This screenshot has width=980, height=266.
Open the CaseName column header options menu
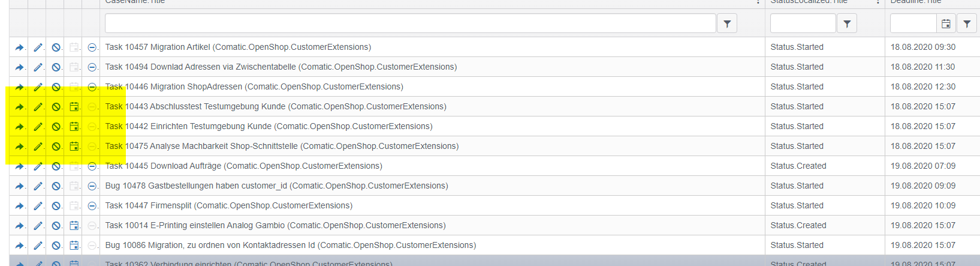[x=758, y=2]
